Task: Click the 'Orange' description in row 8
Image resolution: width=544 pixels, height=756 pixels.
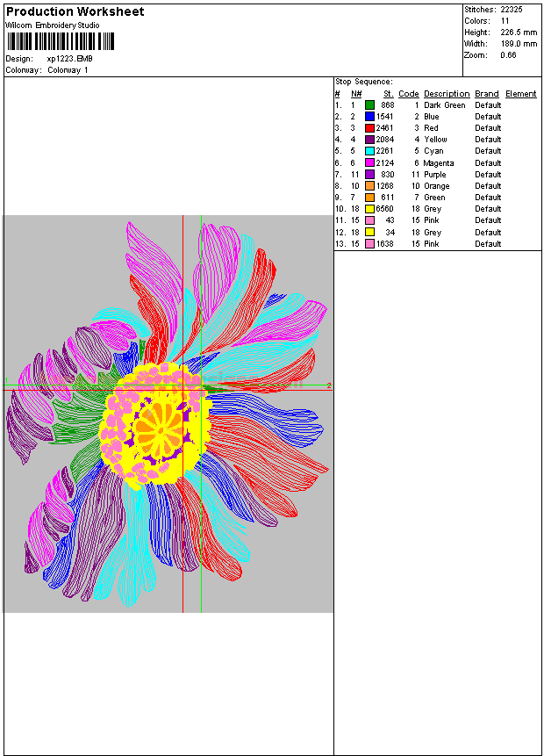Action: 437,186
